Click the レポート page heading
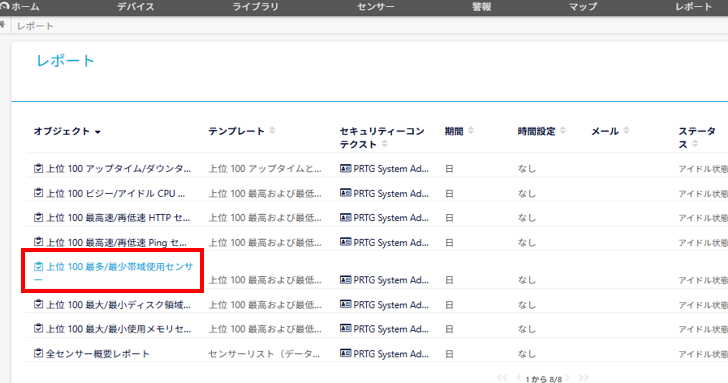Image resolution: width=728 pixels, height=383 pixels. click(x=65, y=61)
